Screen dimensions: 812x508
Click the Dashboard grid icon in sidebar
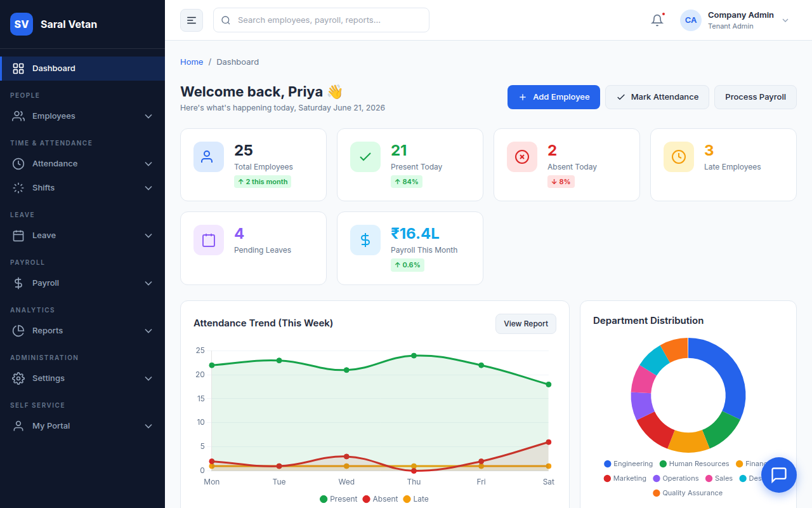[18, 69]
